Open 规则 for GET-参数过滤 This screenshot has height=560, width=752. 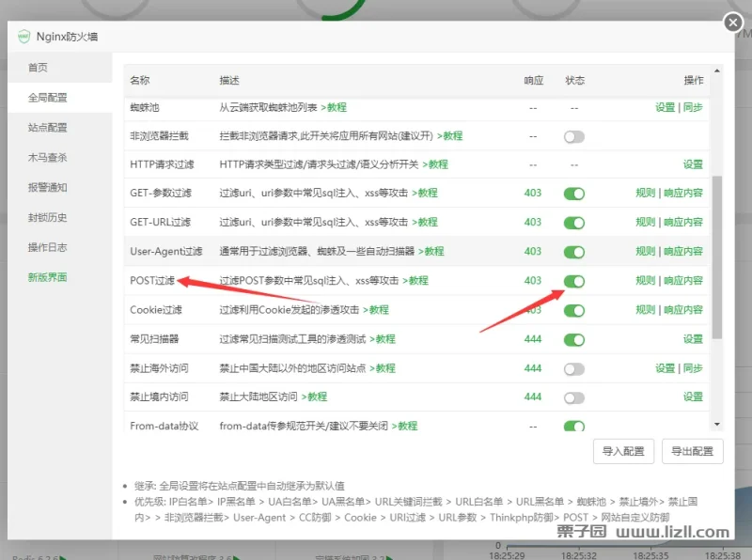646,193
